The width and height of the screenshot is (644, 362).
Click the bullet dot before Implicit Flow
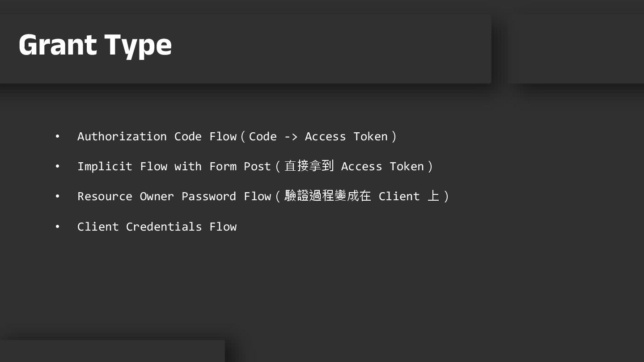tap(57, 166)
